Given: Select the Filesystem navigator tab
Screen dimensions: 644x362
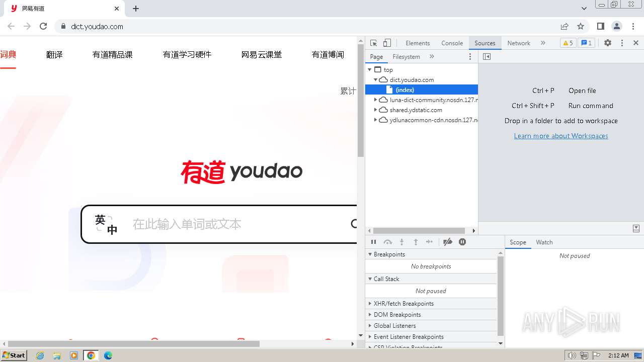Looking at the screenshot, I should pyautogui.click(x=406, y=57).
